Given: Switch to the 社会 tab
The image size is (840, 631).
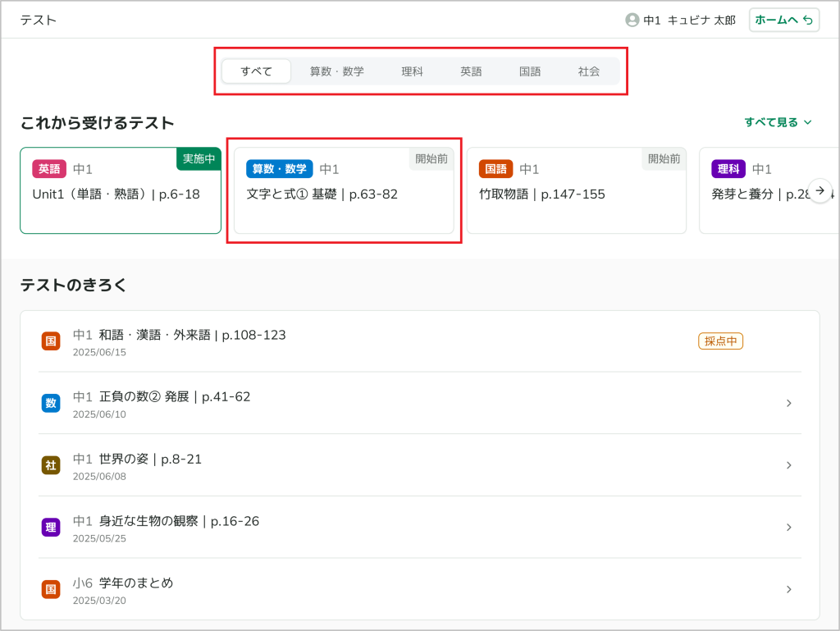Looking at the screenshot, I should pyautogui.click(x=589, y=71).
